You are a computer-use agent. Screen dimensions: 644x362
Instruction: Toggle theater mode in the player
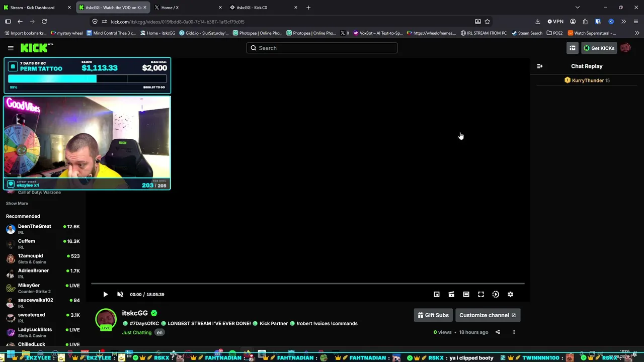pyautogui.click(x=466, y=295)
